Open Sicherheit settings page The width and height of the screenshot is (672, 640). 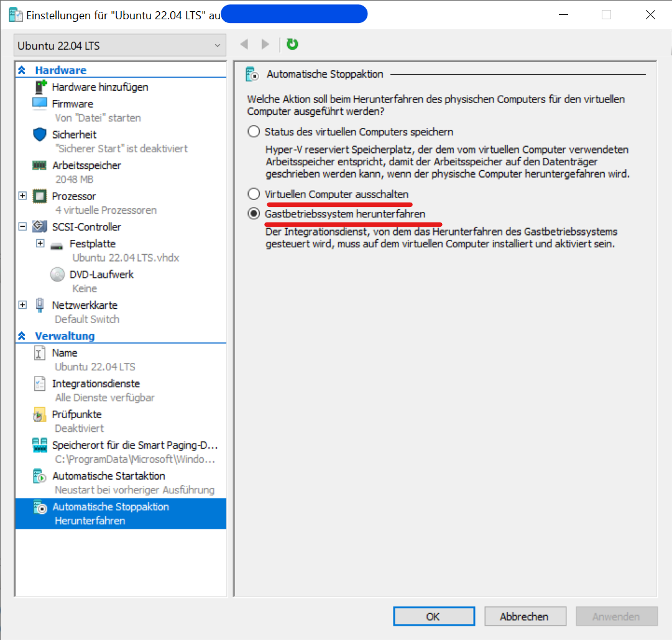click(74, 134)
